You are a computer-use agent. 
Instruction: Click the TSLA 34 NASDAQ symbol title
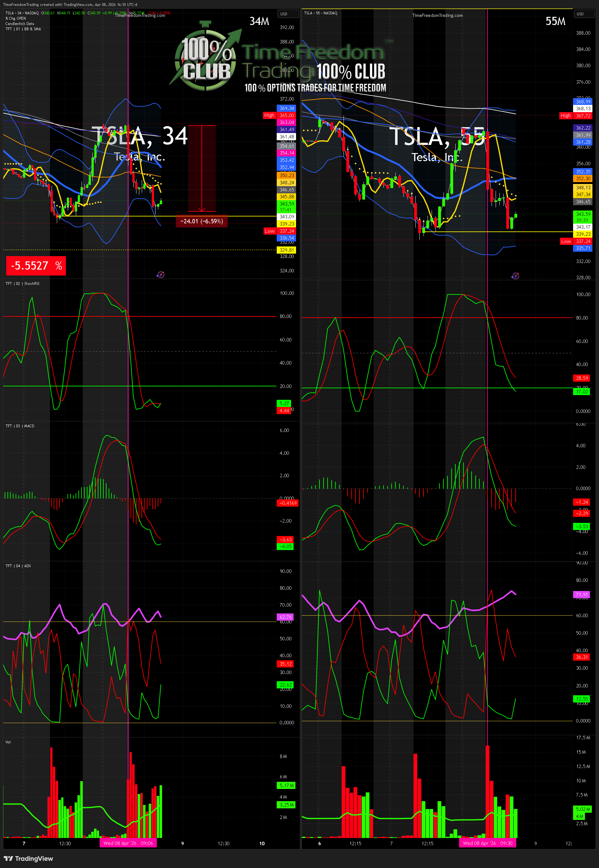22,13
